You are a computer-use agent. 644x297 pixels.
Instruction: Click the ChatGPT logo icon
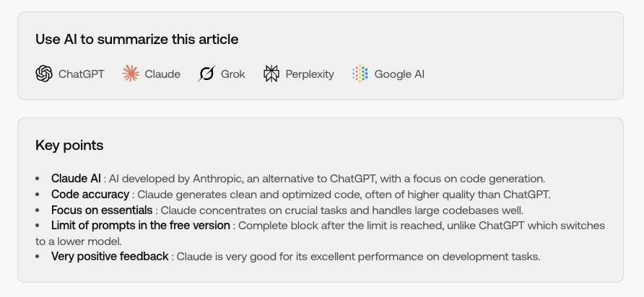pyautogui.click(x=44, y=74)
